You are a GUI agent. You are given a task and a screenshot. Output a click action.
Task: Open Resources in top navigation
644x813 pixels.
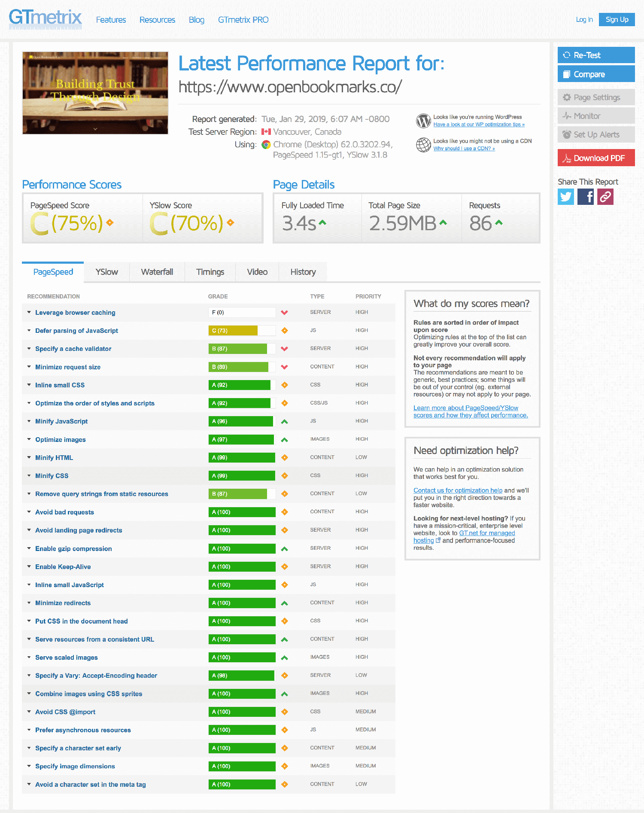(157, 20)
